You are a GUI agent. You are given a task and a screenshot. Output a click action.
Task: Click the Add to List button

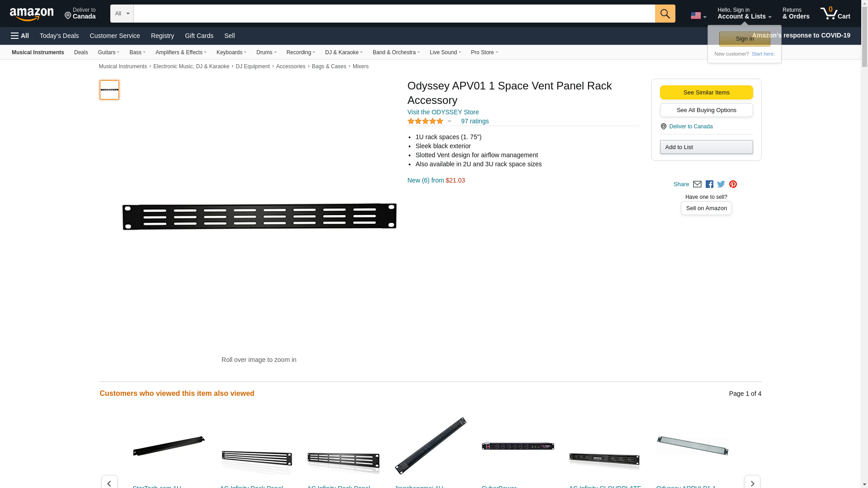[x=706, y=147]
